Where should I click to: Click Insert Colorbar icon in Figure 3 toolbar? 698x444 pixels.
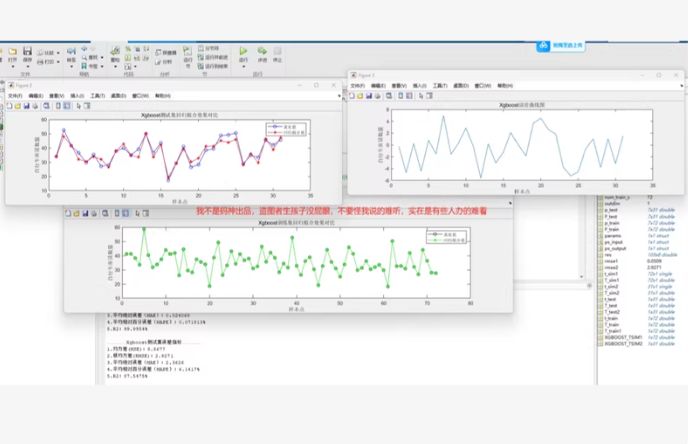pyautogui.click(x=401, y=96)
